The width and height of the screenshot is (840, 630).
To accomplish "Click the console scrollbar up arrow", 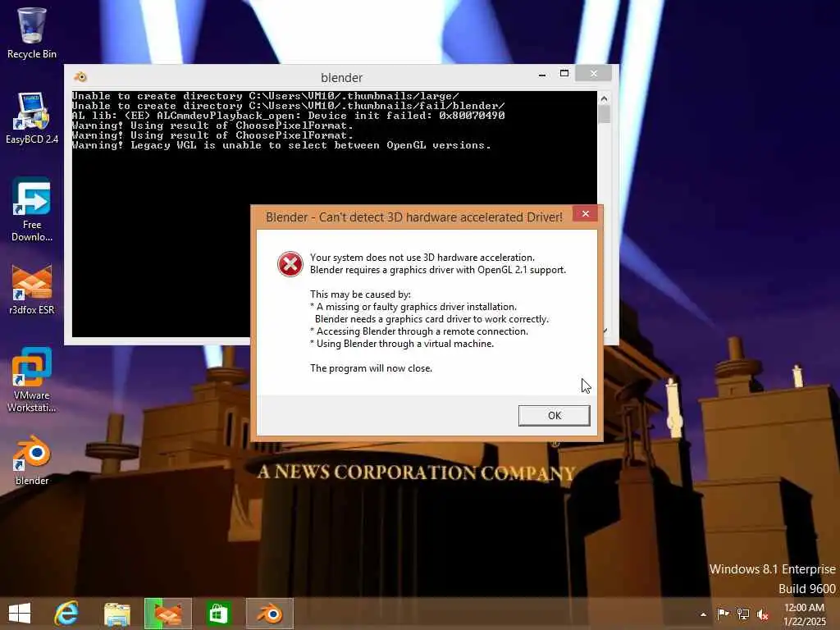I will [x=605, y=98].
